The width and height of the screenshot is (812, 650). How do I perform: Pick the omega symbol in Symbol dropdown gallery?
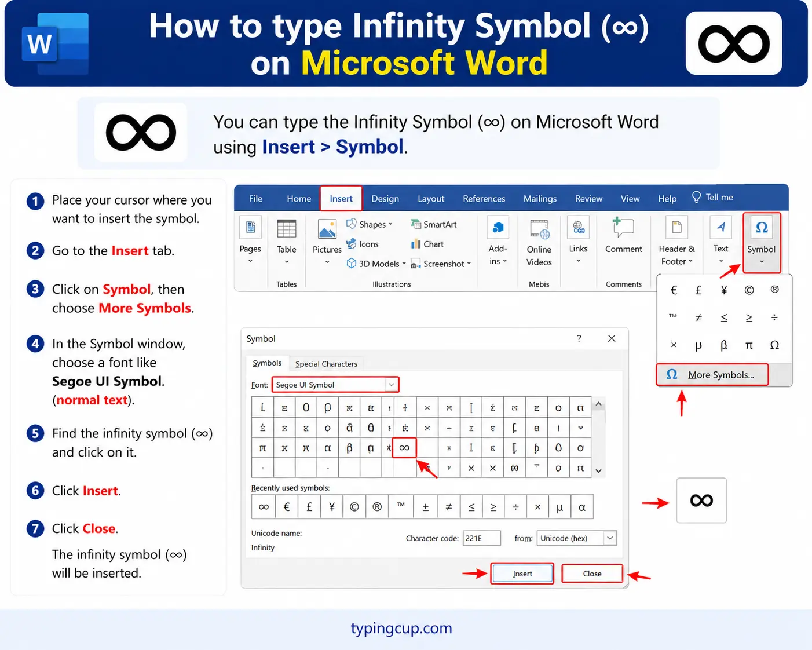(774, 345)
